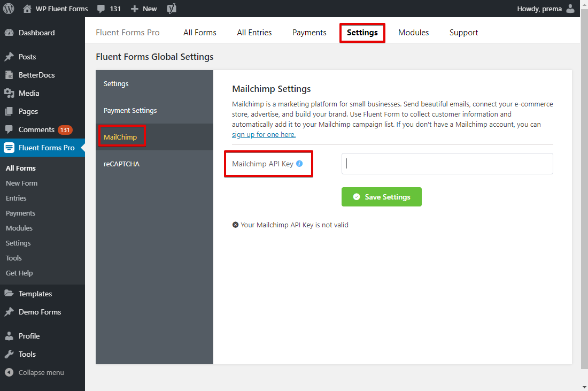Click the BetterDocs document icon
Screen dimensions: 588x391
10,75
